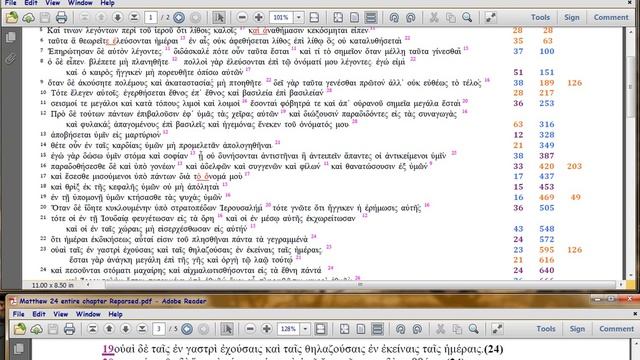Click the fit-to-window icon in the top window
Viewport: 640px width, 360px height.
338,18
